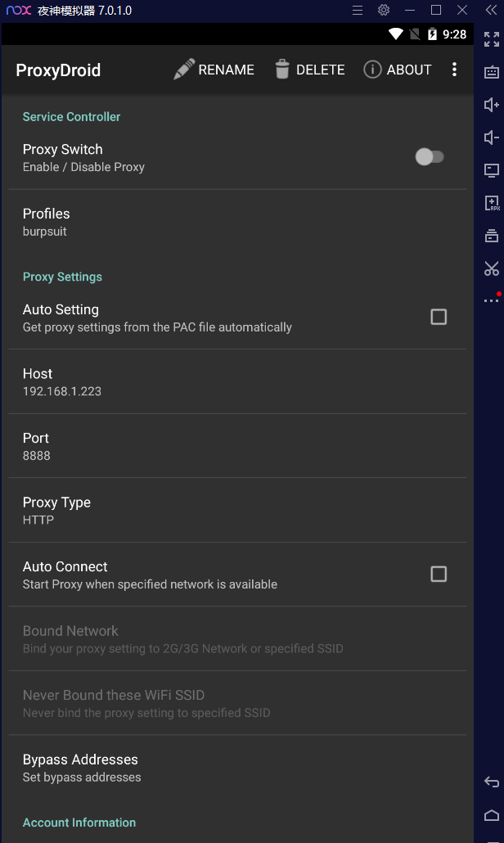Click the scissors screenshot icon

(x=491, y=268)
